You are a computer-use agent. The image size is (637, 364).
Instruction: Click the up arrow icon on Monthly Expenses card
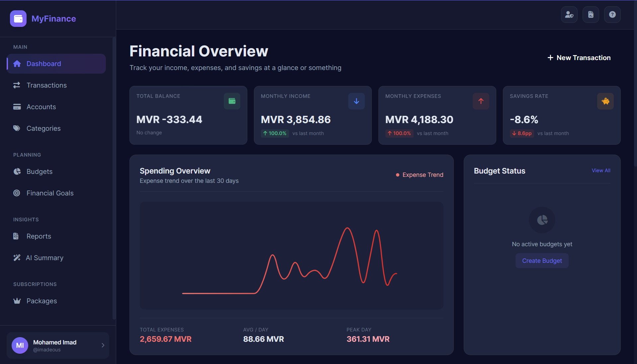coord(481,101)
